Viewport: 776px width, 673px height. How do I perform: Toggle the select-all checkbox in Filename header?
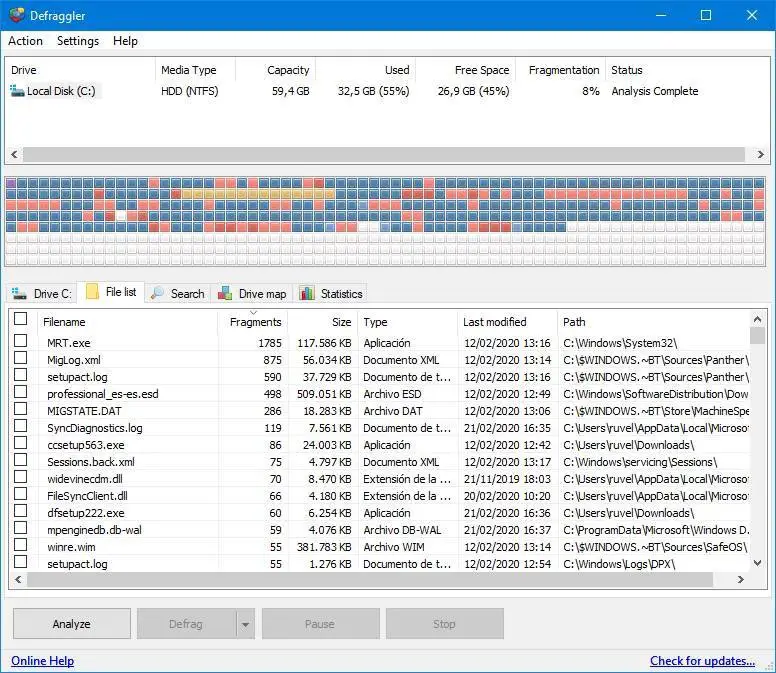point(20,318)
